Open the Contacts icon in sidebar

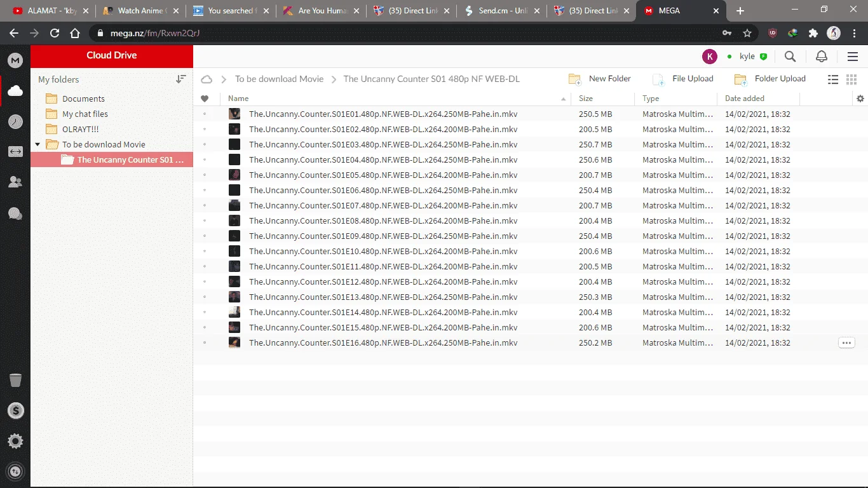15,182
